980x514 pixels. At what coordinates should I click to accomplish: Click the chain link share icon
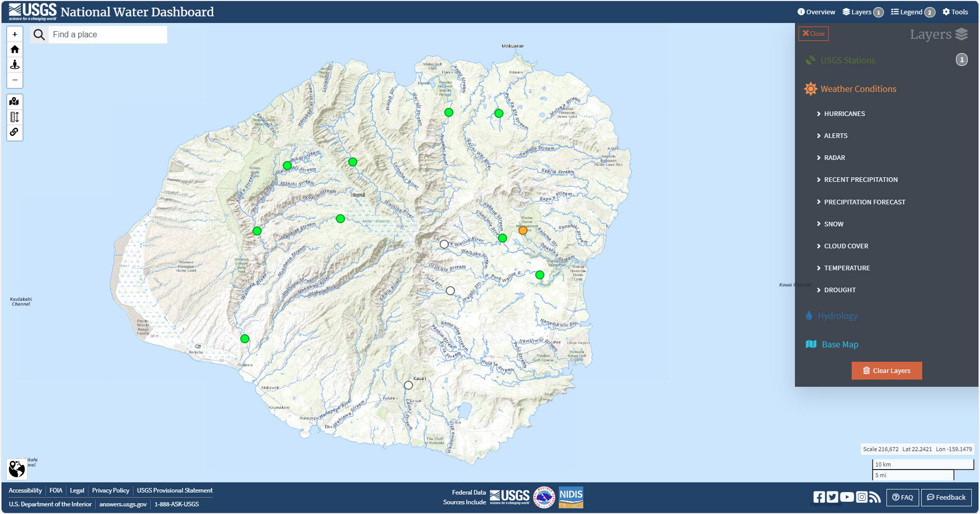(x=15, y=132)
